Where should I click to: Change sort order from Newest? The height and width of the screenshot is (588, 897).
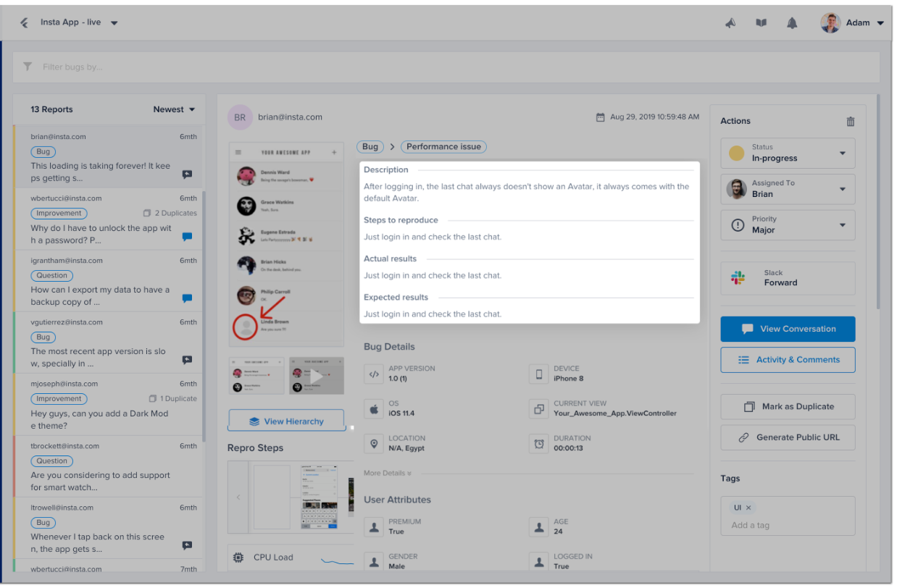(174, 109)
